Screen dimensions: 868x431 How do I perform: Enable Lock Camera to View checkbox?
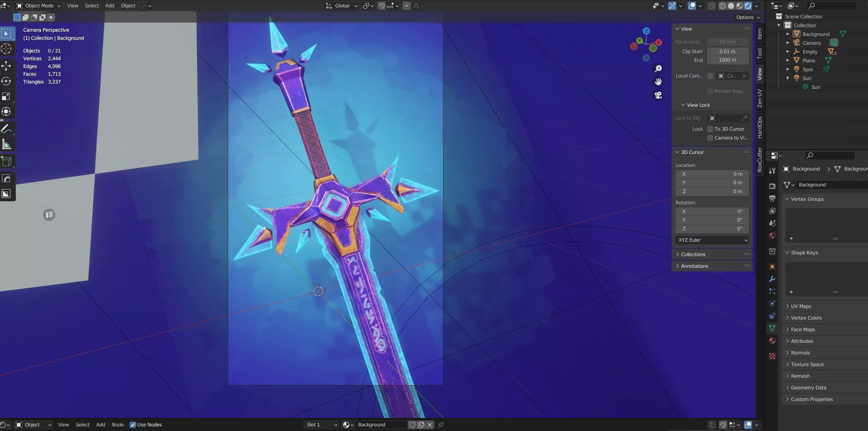pos(710,138)
